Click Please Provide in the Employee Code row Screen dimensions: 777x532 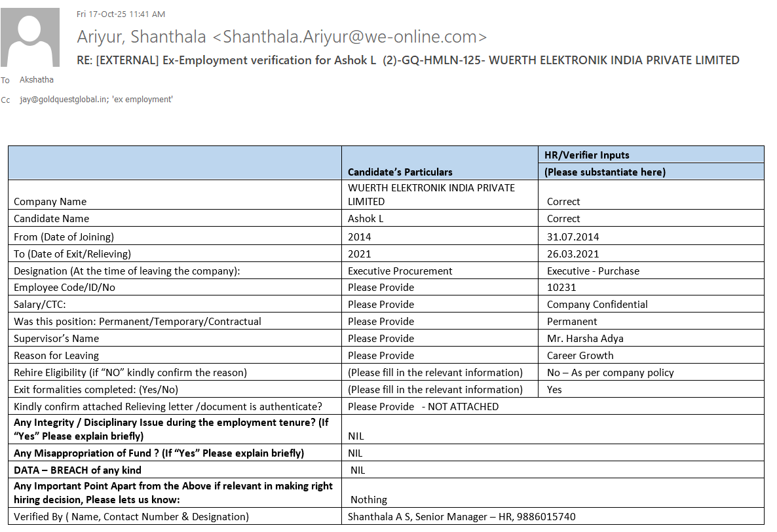381,288
